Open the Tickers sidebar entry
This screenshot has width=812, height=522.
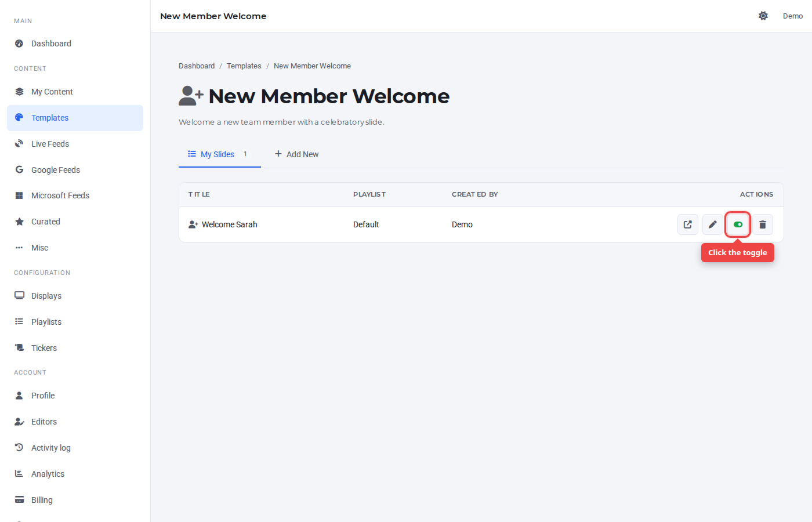coord(75,348)
